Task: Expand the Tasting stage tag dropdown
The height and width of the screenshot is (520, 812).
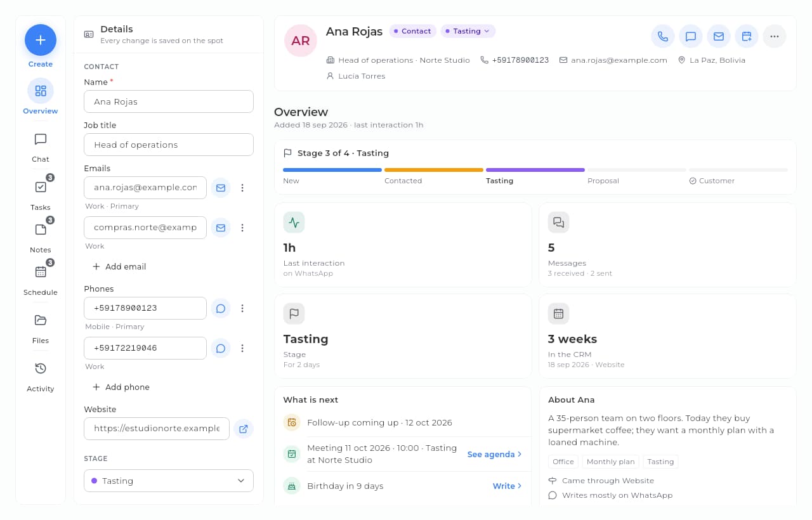Action: (468, 31)
